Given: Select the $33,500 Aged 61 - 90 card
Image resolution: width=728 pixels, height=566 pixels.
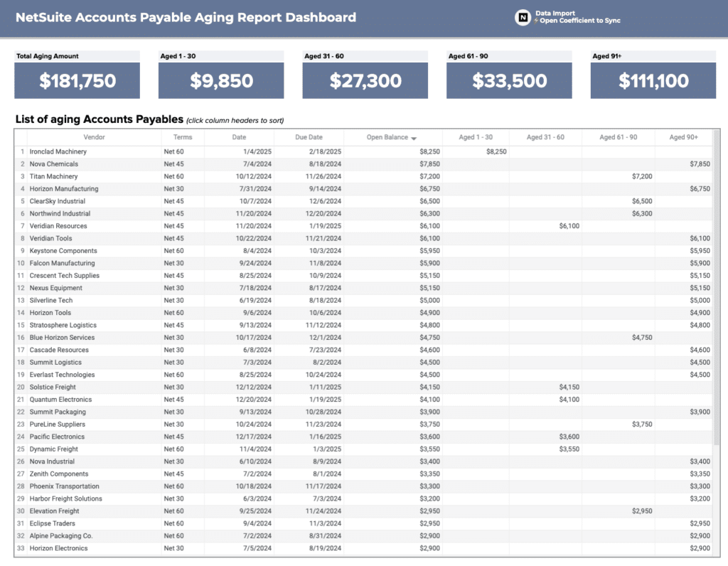Looking at the screenshot, I should pyautogui.click(x=509, y=80).
